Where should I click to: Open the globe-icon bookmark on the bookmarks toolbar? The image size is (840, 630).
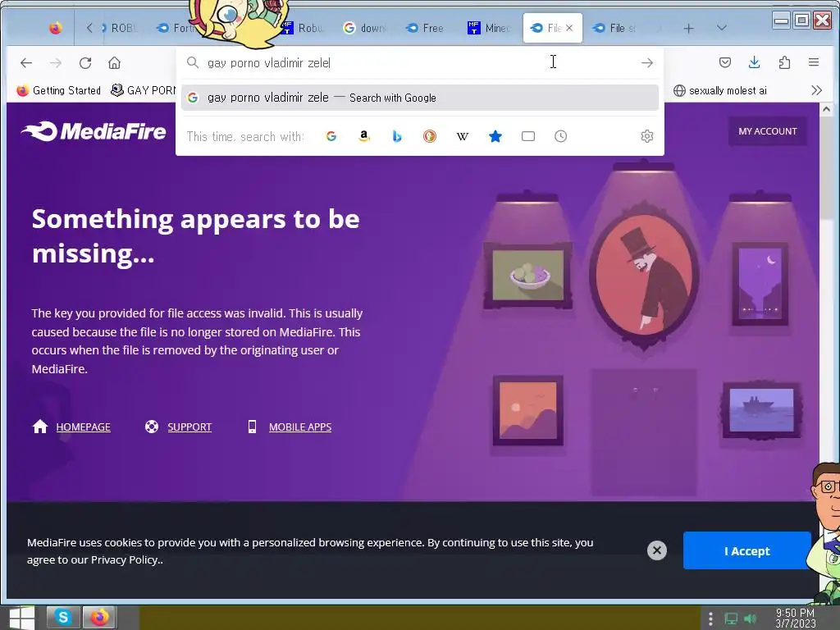coord(720,90)
